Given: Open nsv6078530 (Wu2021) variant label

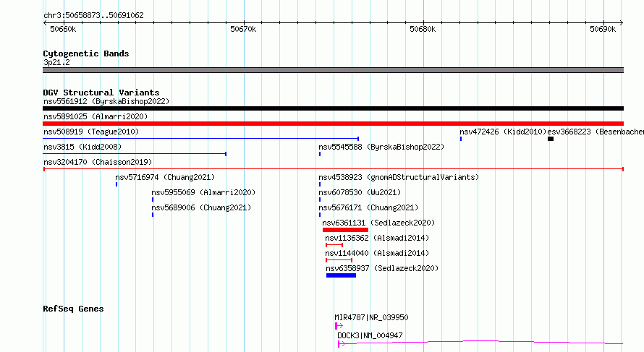Looking at the screenshot, I should point(360,192).
